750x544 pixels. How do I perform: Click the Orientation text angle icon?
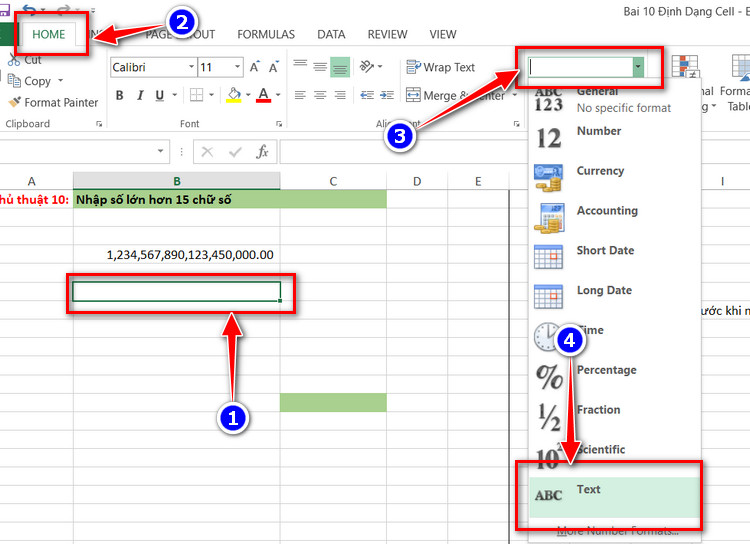367,66
